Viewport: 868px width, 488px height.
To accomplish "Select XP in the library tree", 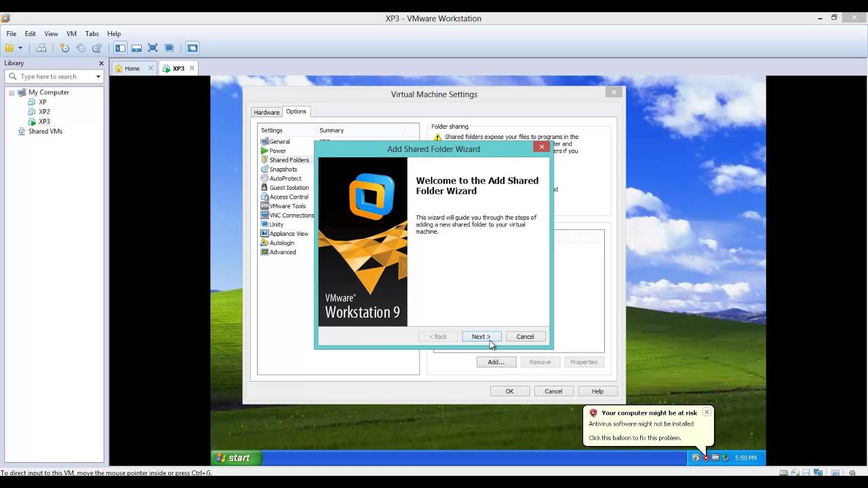I will [43, 102].
